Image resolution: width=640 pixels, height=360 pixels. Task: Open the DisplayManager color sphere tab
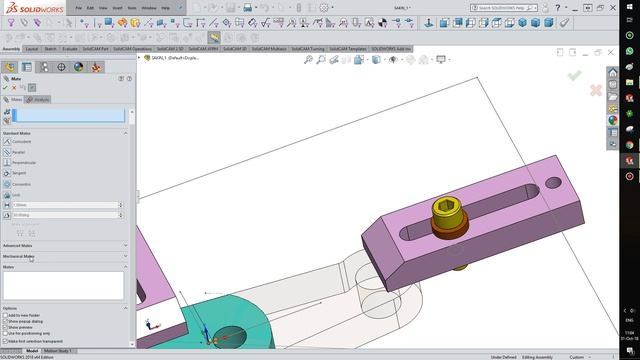(78, 67)
